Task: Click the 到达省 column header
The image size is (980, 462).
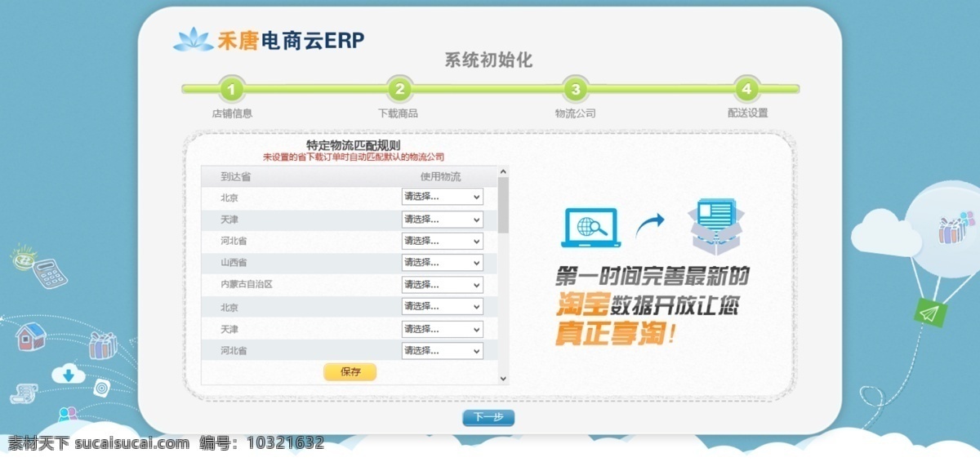Action: coord(235,176)
